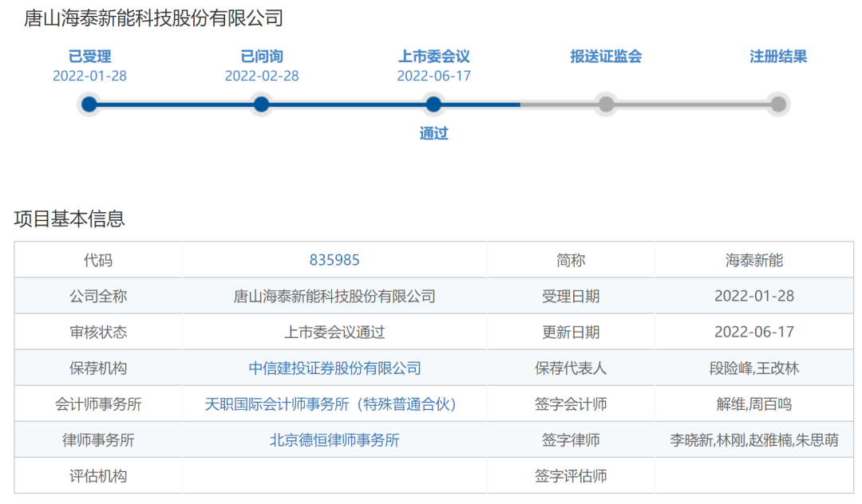The width and height of the screenshot is (862, 504).
Task: Select the 报送证监会 stage label
Action: 606,57
